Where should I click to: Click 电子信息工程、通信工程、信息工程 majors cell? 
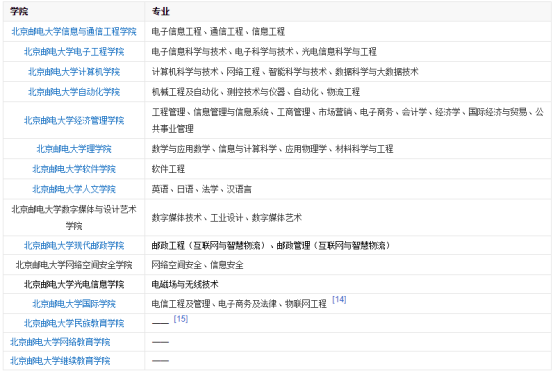pyautogui.click(x=218, y=32)
